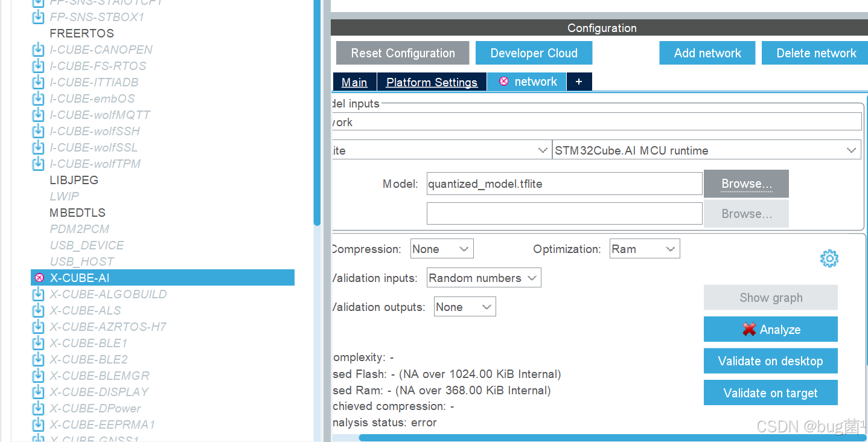Viewport: 868px width, 442px height.
Task: Click download icon beside I-CUBE-FS-RTOS
Action: point(38,66)
